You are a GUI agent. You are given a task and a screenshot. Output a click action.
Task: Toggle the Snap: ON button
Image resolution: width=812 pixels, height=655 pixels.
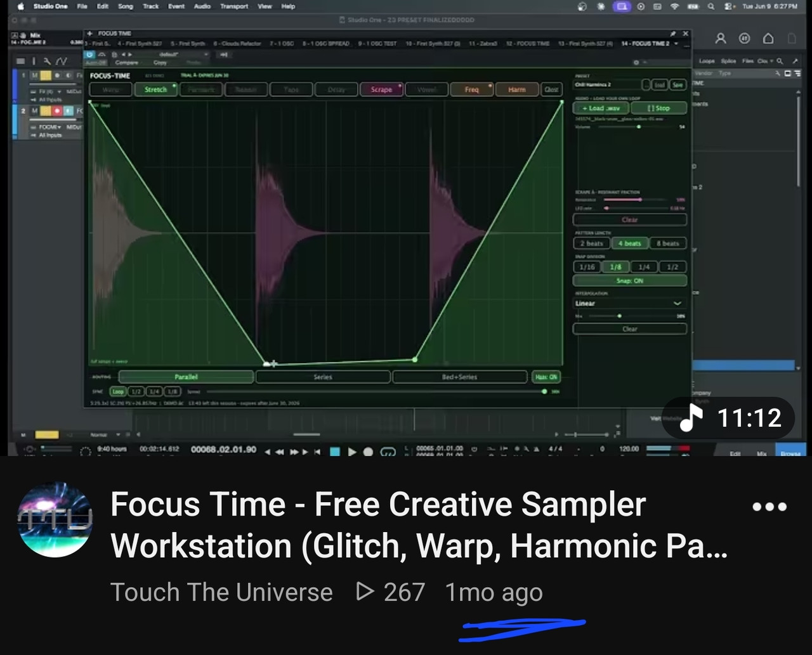(629, 280)
